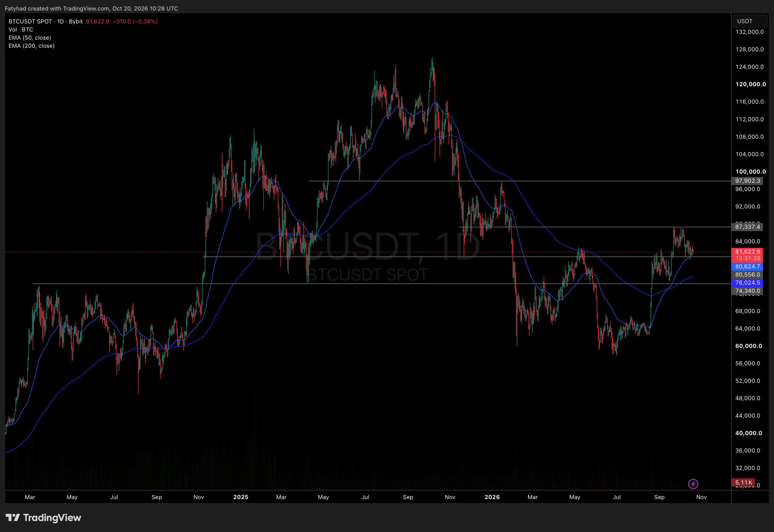Select the 97,902.3 horizontal line label

point(747,181)
